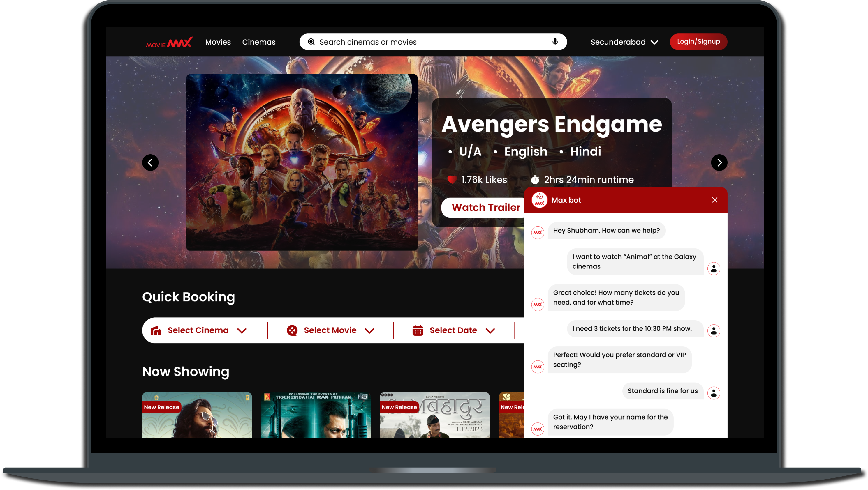Click the film reel icon

point(292,330)
